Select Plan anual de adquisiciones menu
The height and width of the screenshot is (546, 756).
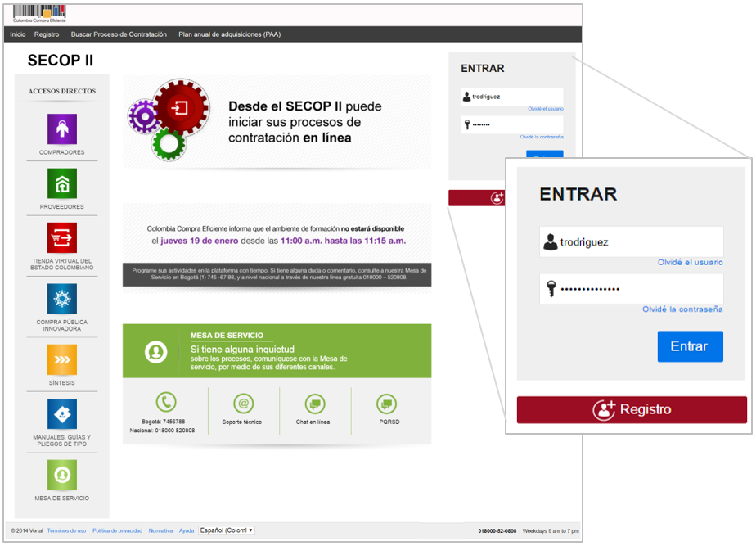pyautogui.click(x=229, y=34)
